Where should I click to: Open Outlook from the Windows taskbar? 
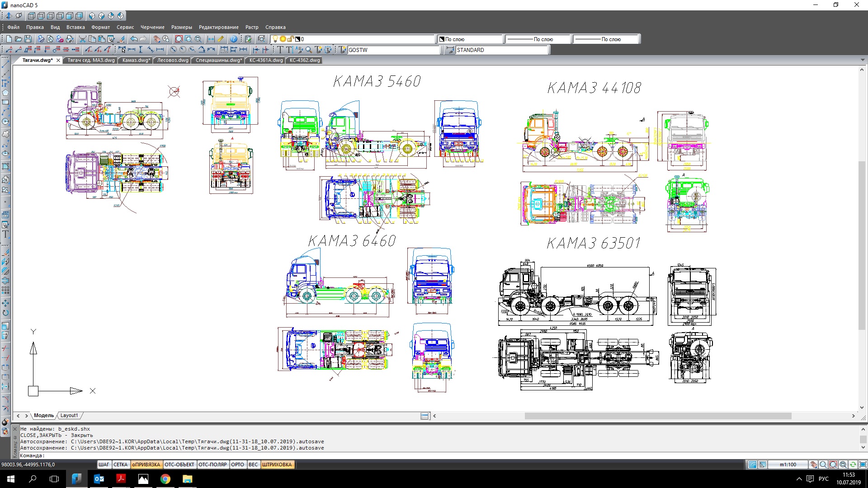(x=99, y=479)
